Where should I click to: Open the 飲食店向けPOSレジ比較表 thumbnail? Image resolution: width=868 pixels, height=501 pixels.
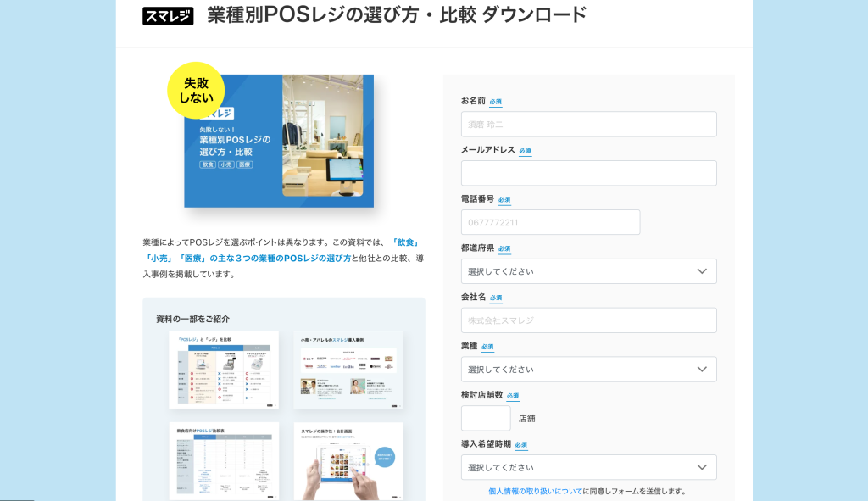224,460
